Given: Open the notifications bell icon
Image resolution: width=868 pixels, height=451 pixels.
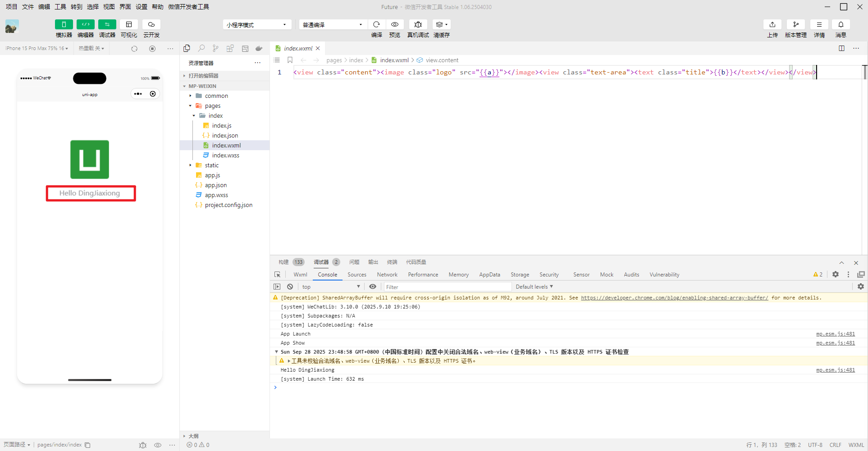Looking at the screenshot, I should (x=841, y=24).
